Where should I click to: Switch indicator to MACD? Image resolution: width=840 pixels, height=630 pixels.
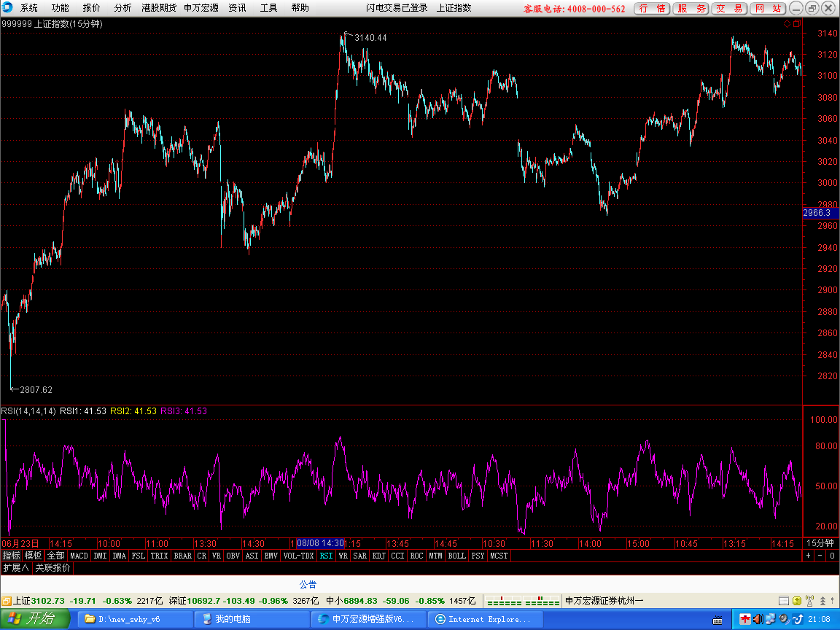pyautogui.click(x=79, y=556)
